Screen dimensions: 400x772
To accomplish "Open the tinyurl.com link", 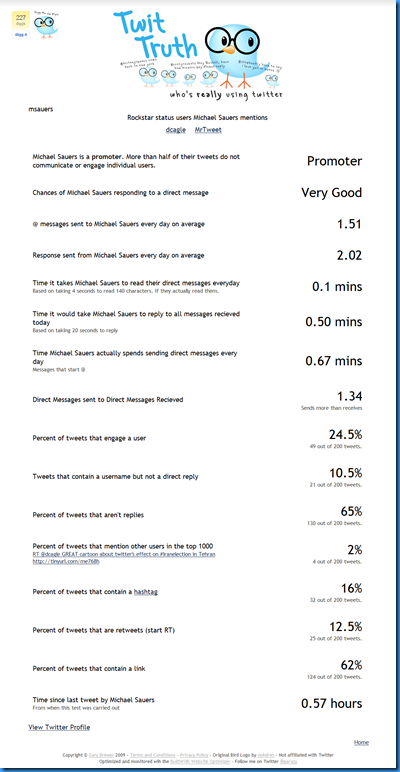I will [66, 561].
